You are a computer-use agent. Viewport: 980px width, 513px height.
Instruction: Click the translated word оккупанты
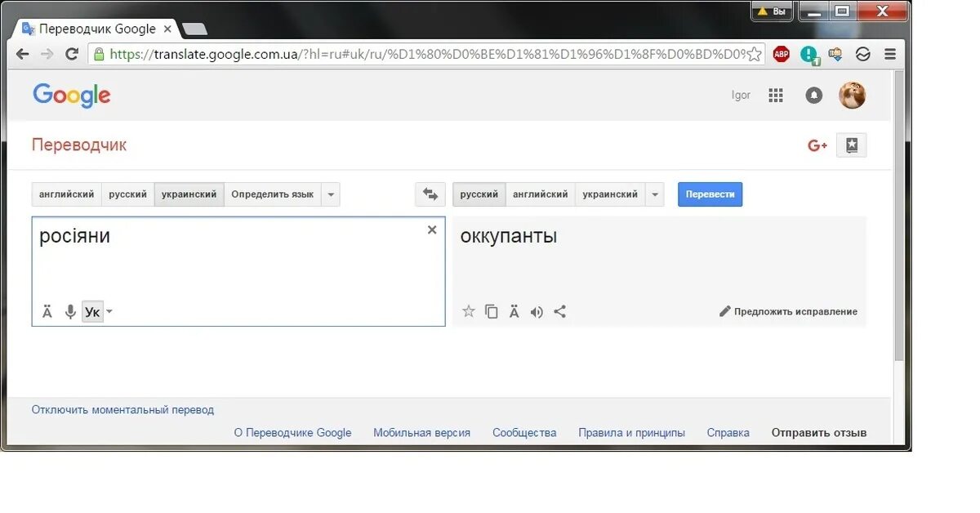tap(509, 237)
